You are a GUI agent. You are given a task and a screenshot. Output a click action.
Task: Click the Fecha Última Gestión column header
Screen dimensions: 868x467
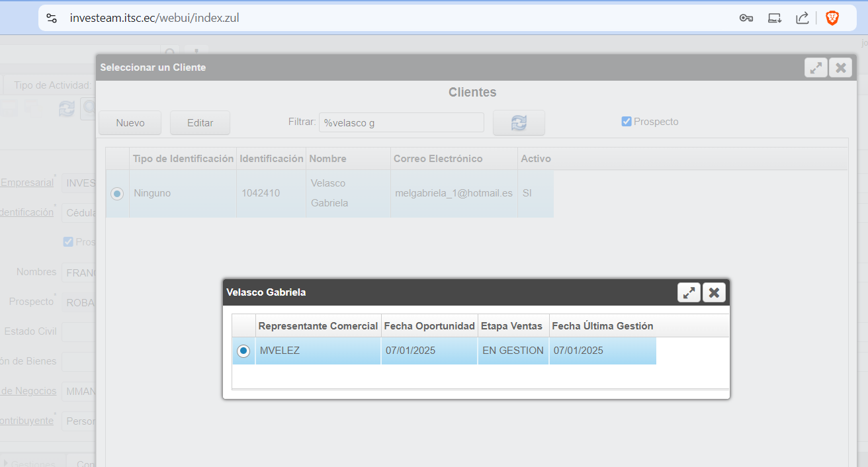[x=602, y=325]
